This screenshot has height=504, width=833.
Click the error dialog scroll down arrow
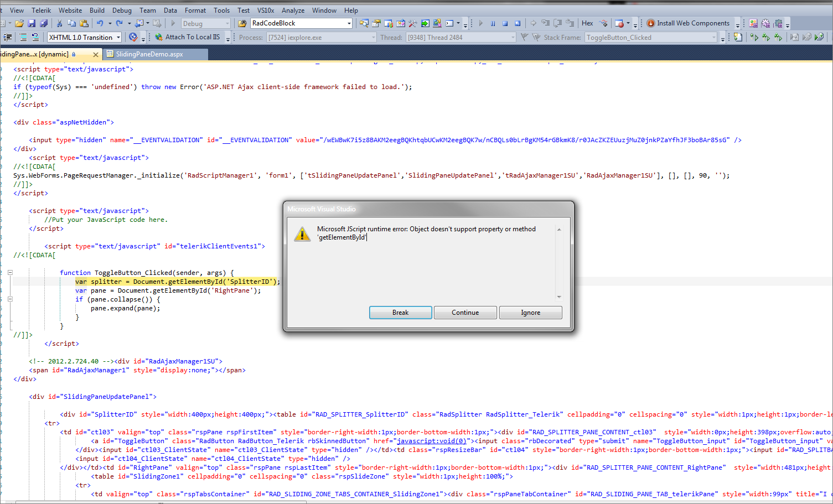pyautogui.click(x=559, y=297)
